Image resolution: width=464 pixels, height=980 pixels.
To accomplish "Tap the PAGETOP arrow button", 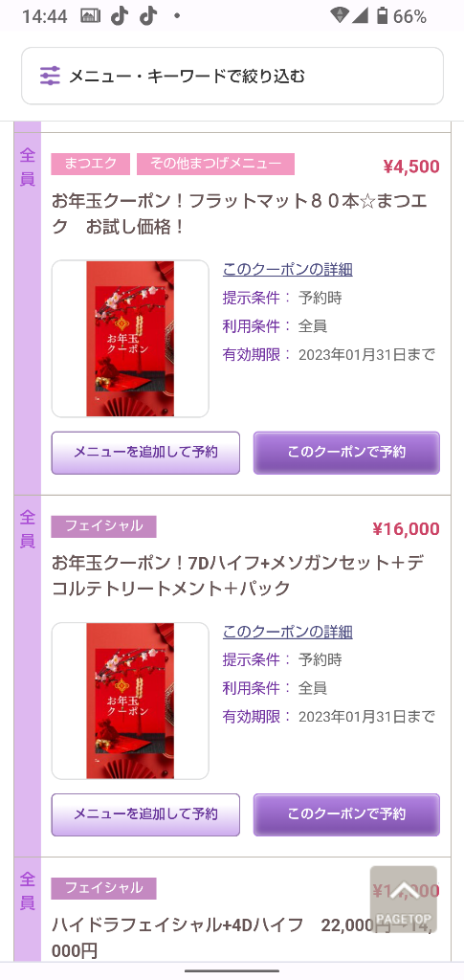I will [x=404, y=899].
